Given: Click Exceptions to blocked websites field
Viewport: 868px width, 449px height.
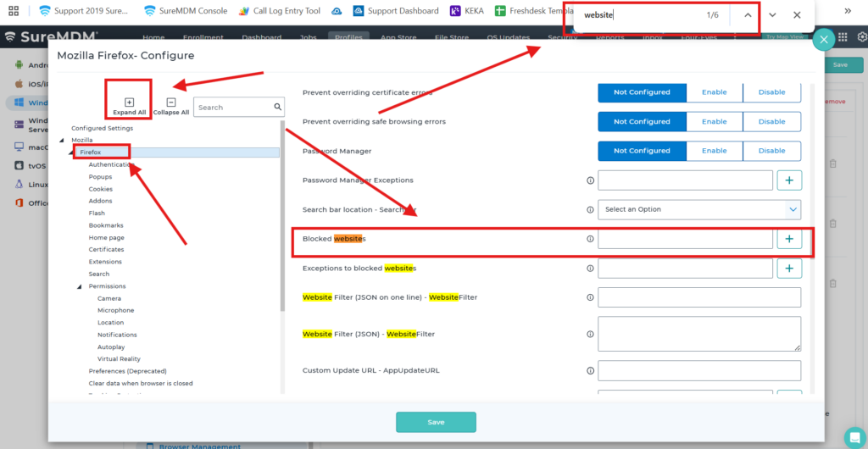Looking at the screenshot, I should point(685,269).
